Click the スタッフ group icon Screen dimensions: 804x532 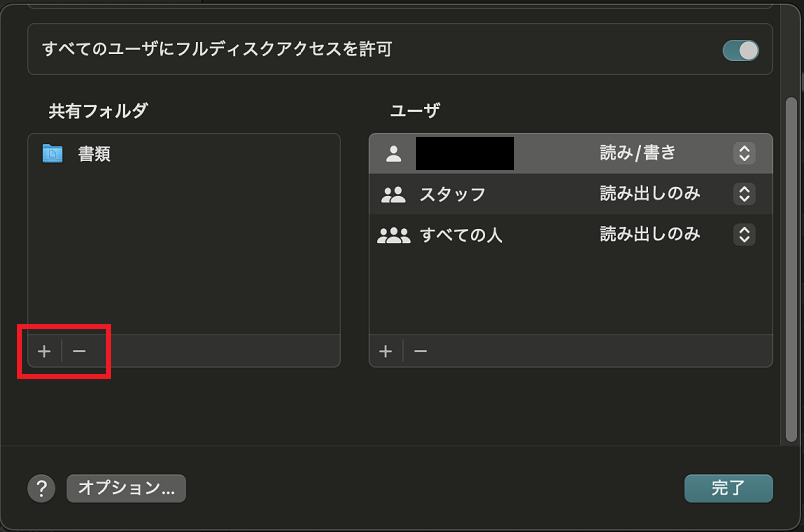tap(393, 194)
